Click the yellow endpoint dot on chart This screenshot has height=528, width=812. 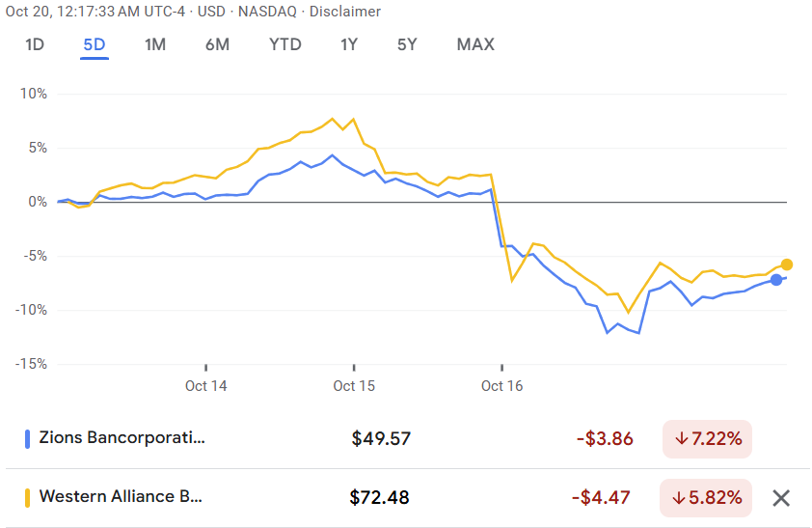787,264
